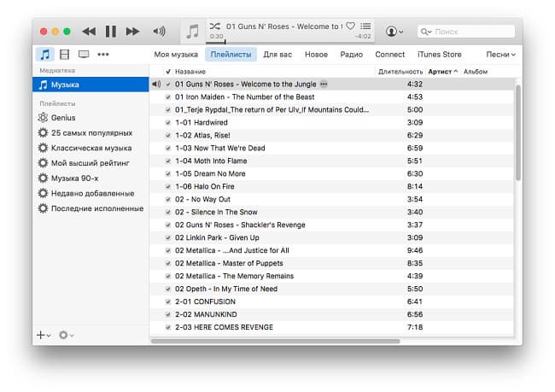555x392 pixels.
Task: Click the horizontal scrollbar under the song list
Action: pyautogui.click(x=276, y=342)
